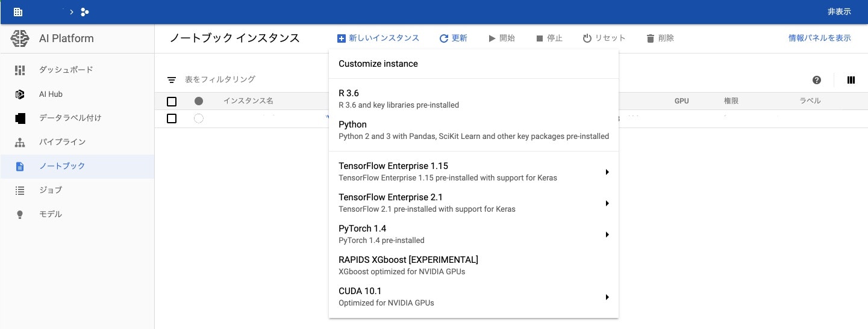The width and height of the screenshot is (868, 329).
Task: Click the ラベル column header
Action: click(x=810, y=101)
